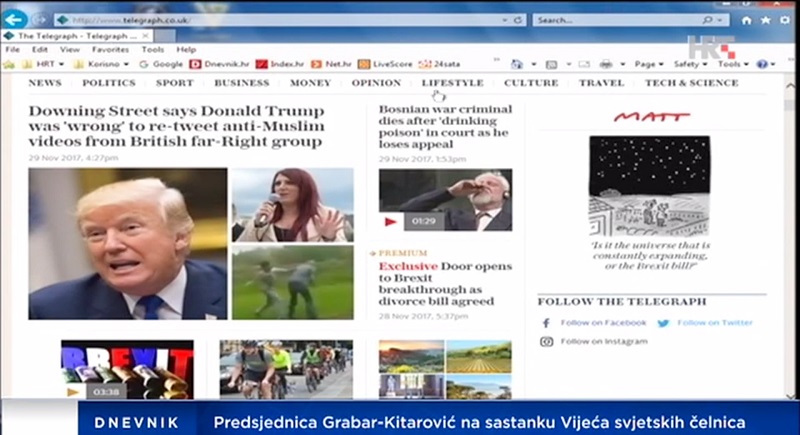800x435 pixels.
Task: Open the Net.hr favorites bar bookmark
Action: 332,64
